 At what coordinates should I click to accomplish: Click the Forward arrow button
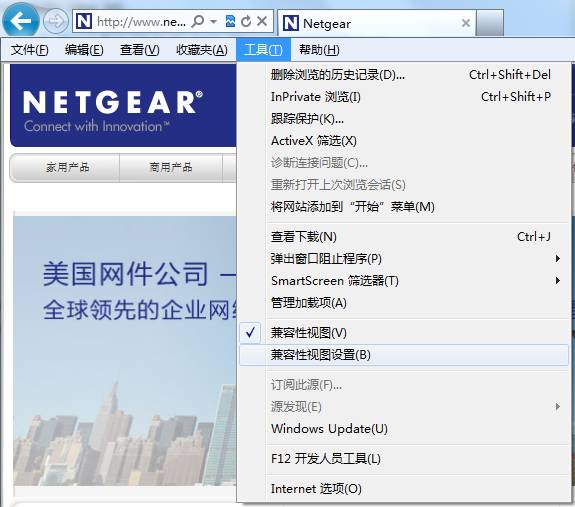tap(56, 22)
